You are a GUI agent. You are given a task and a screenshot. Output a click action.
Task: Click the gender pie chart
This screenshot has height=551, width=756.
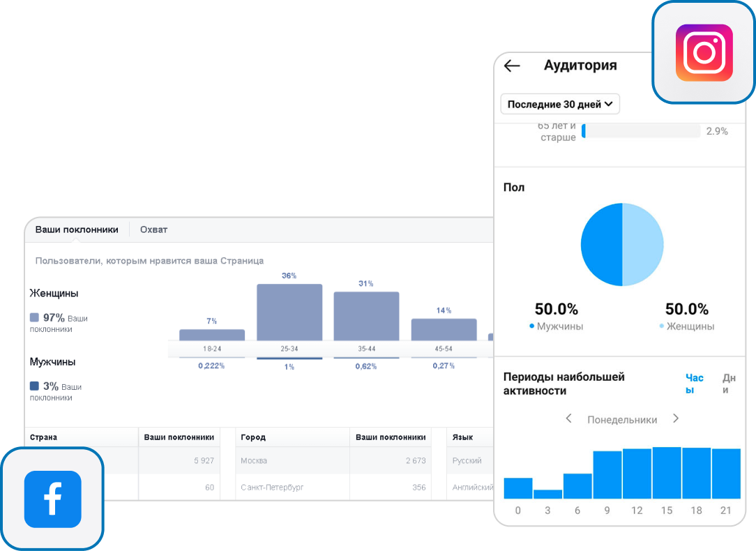click(x=622, y=245)
